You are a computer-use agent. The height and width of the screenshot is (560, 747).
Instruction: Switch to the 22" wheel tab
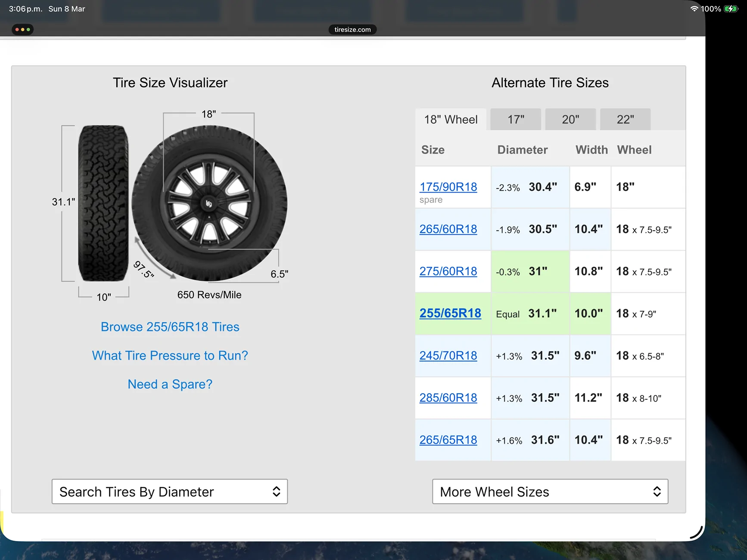click(x=625, y=119)
